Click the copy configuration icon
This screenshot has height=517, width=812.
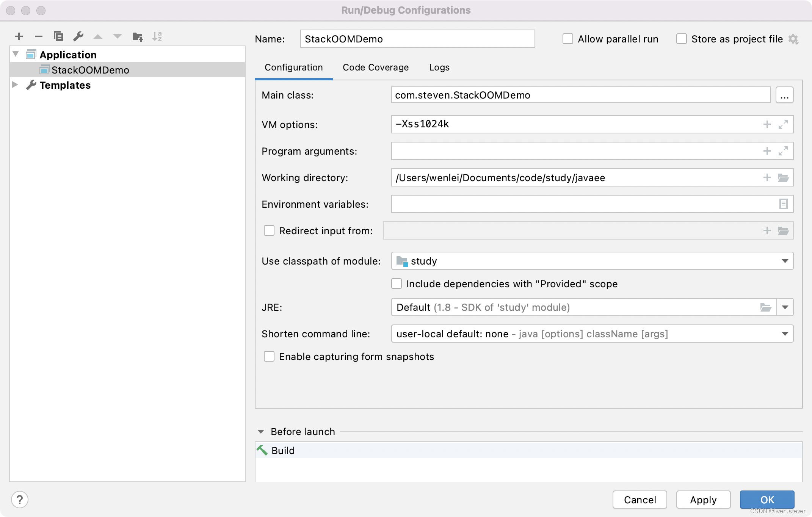(x=57, y=36)
